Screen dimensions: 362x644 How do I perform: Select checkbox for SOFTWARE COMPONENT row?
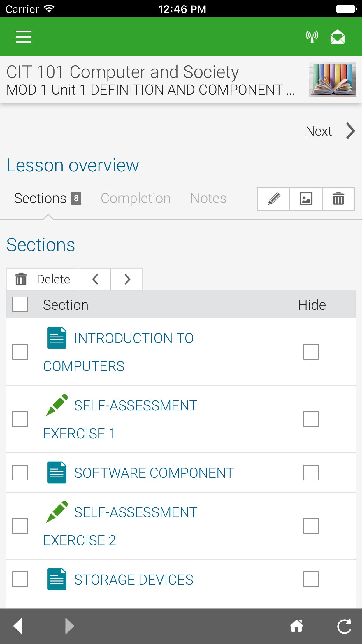(20, 472)
